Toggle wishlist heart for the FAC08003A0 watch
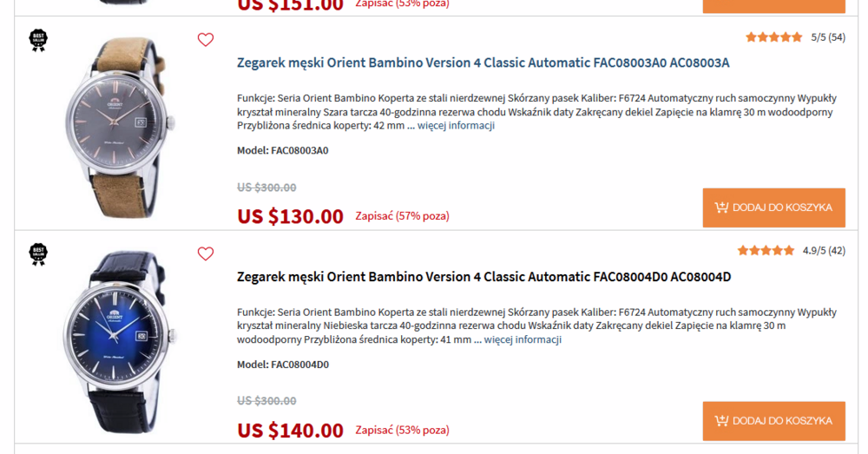Viewport: 868px width, 454px height. click(x=205, y=40)
